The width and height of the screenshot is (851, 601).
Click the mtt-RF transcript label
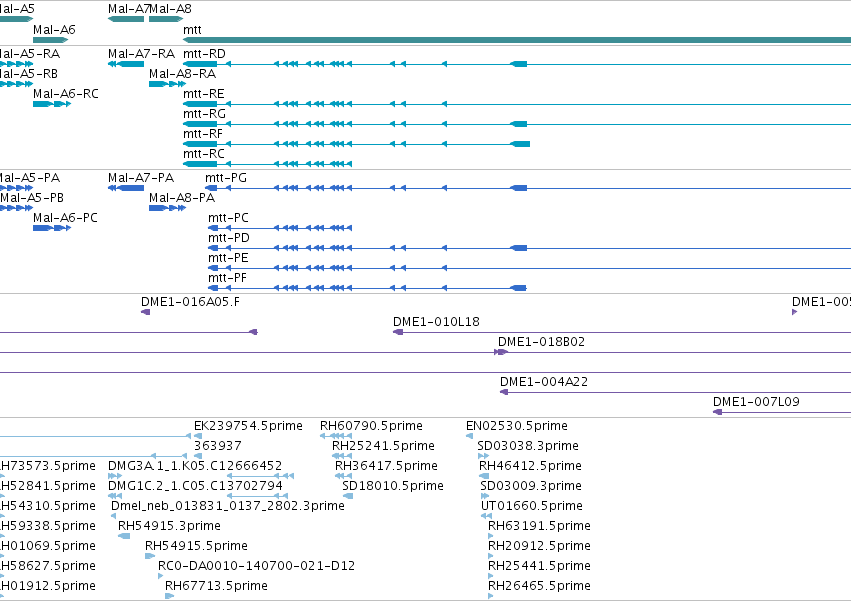point(203,134)
